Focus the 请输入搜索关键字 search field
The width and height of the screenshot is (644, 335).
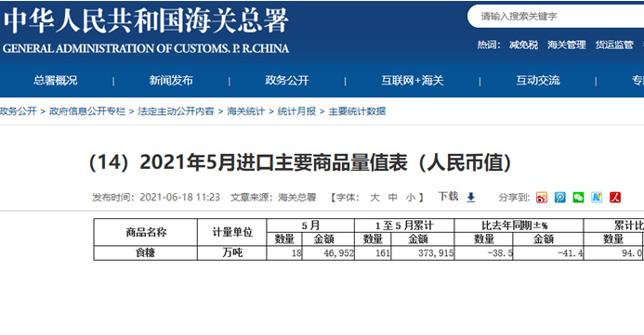click(556, 17)
